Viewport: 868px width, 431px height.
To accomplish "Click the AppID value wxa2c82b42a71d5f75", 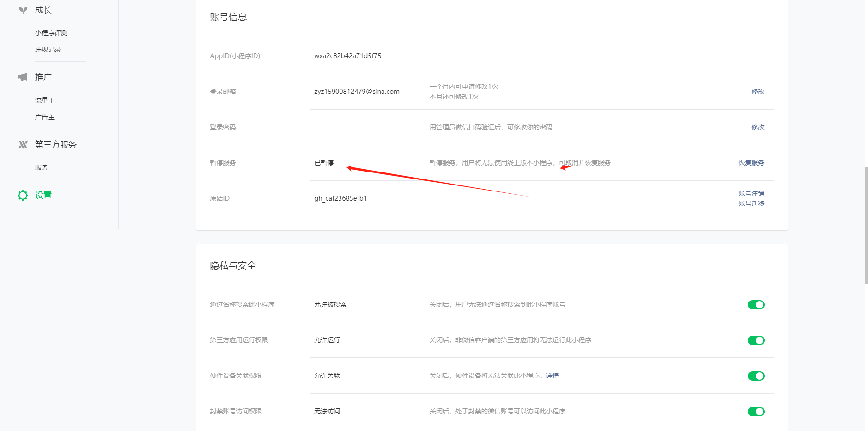I will pos(348,56).
